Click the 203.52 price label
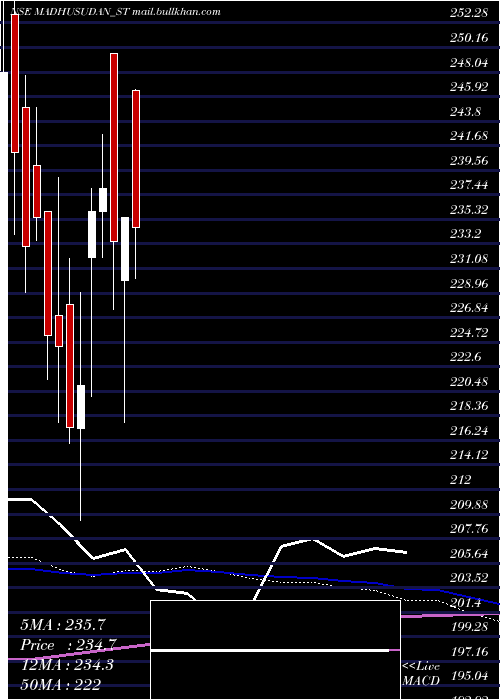This screenshot has width=500, height=700. 469,578
